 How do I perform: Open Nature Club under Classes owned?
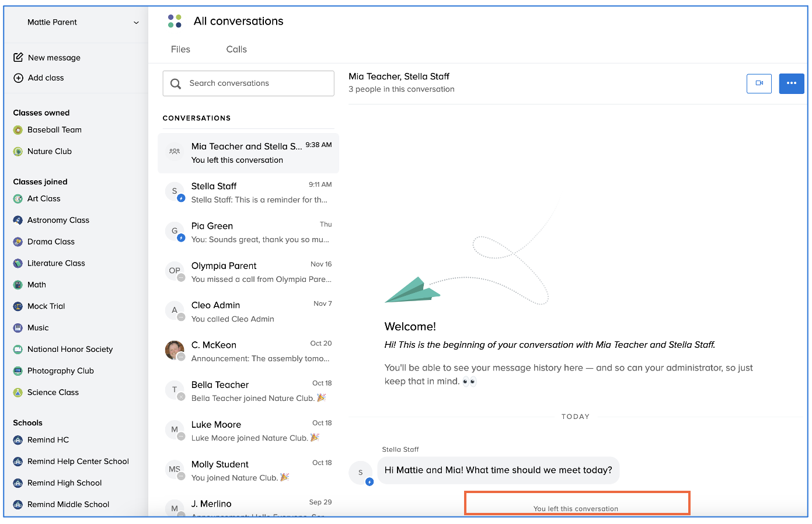point(50,152)
